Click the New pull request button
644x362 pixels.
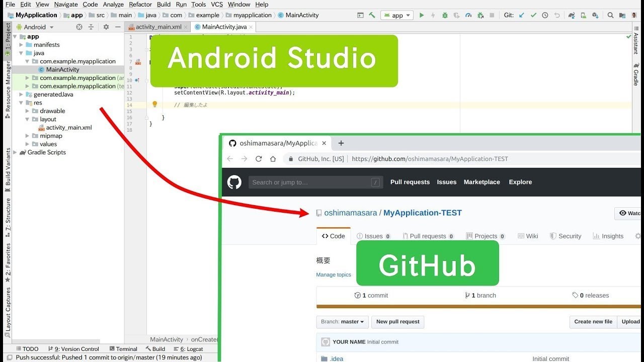[x=398, y=322]
